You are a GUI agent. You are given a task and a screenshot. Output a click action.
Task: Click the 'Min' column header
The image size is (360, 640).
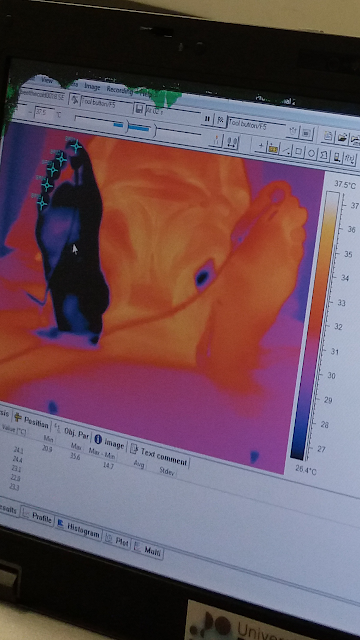[x=49, y=438]
